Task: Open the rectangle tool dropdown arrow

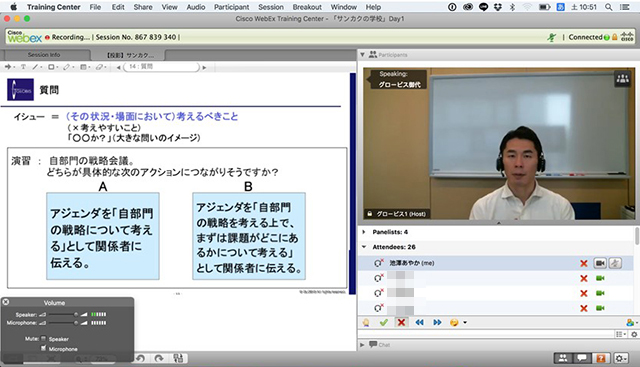Action: (57, 67)
